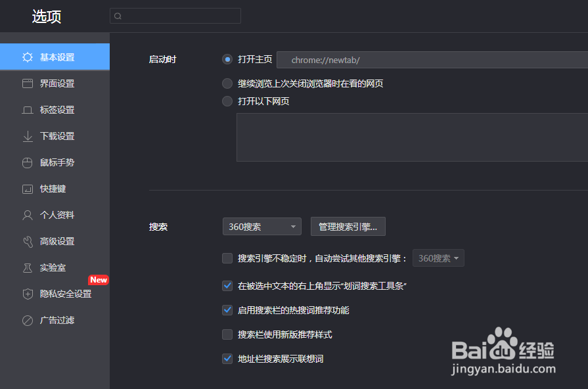Open the 360搜索 search engine dropdown
Viewport: 588px width, 389px height.
tap(261, 226)
